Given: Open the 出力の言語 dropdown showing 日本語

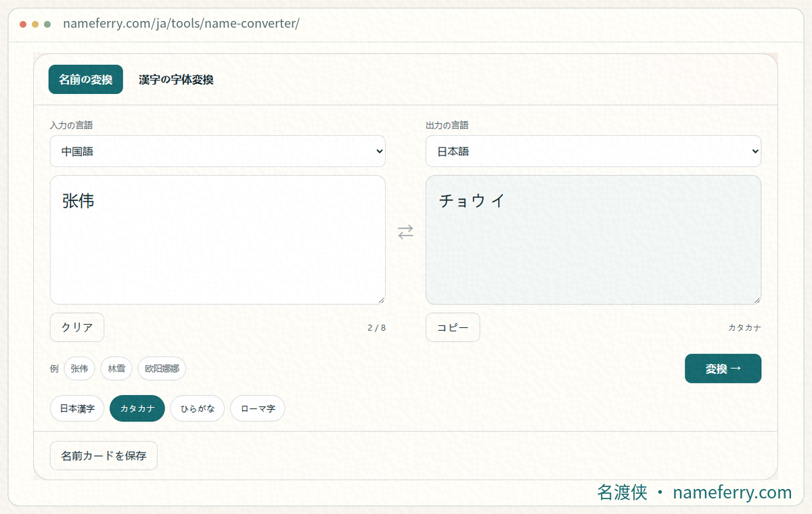Looking at the screenshot, I should click(x=593, y=151).
